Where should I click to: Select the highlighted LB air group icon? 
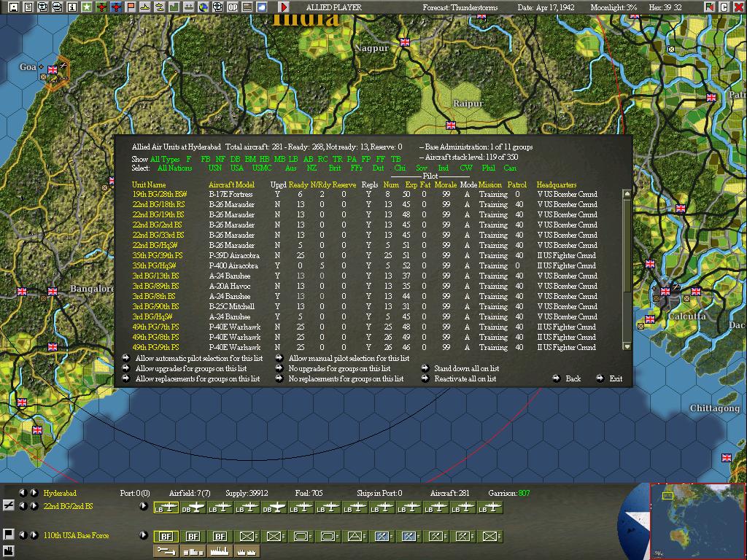click(166, 507)
